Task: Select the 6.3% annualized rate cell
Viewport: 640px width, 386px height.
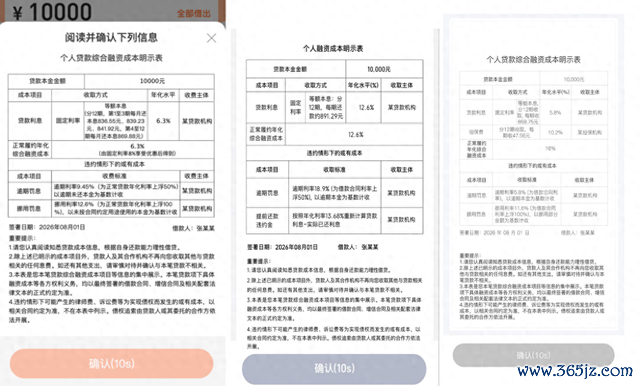Action: click(163, 121)
